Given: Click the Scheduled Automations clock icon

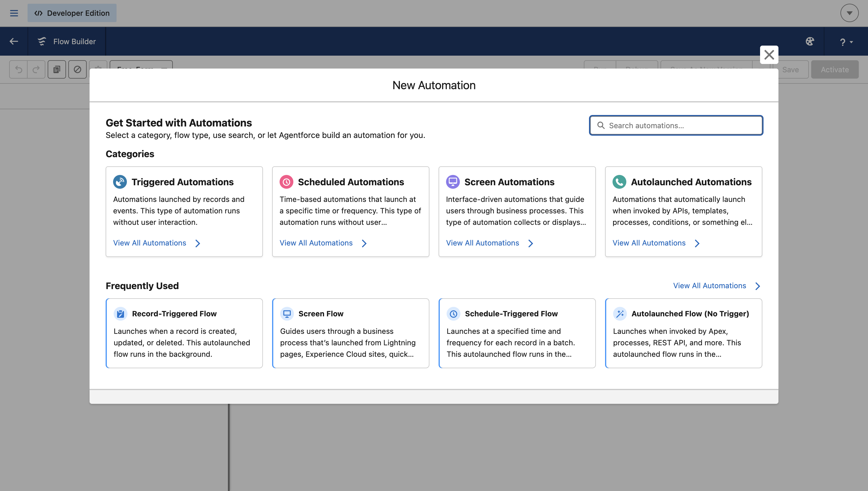Looking at the screenshot, I should pyautogui.click(x=286, y=182).
